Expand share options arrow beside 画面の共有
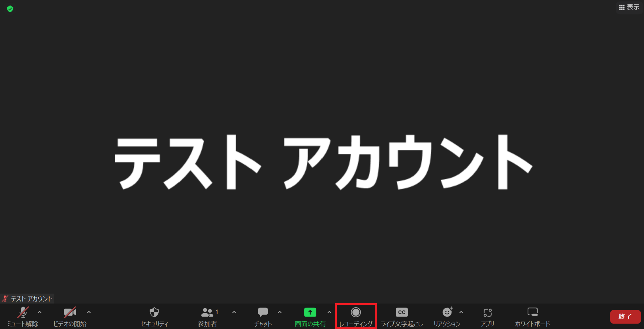644x329 pixels. tap(329, 312)
